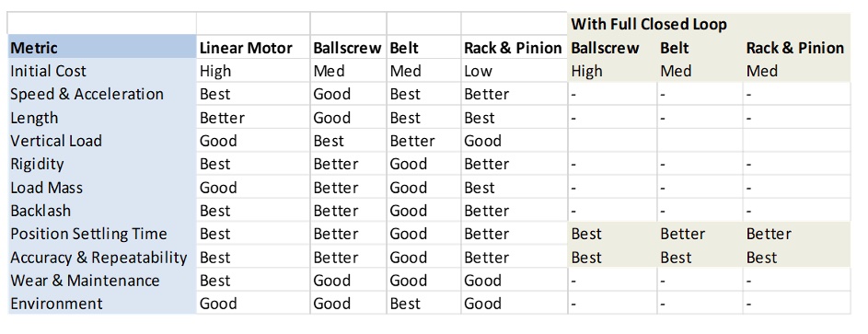Select Ballscrew's Best cell in Vertical Load row
868x334 pixels.
tap(329, 141)
